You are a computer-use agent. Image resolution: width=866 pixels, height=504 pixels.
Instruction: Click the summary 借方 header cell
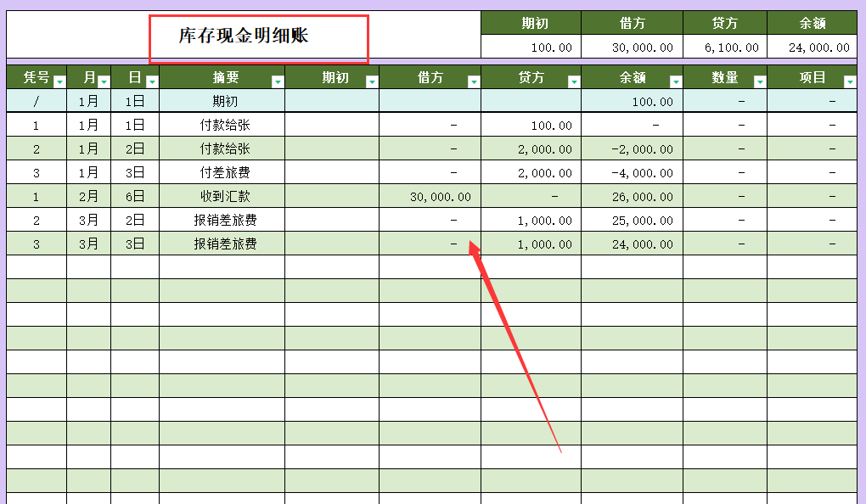coord(632,23)
